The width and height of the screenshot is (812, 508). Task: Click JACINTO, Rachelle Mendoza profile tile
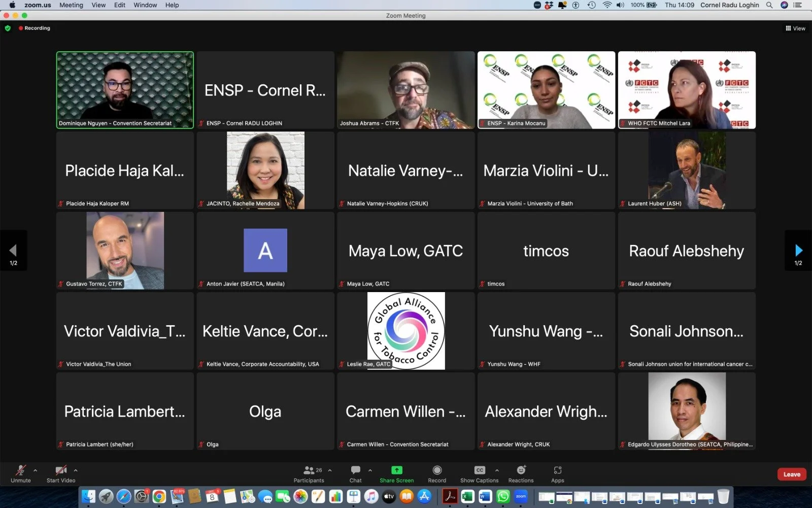pyautogui.click(x=265, y=170)
